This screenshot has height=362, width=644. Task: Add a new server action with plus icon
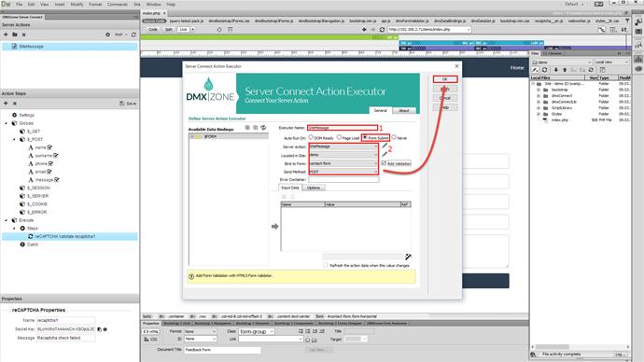tap(6, 35)
